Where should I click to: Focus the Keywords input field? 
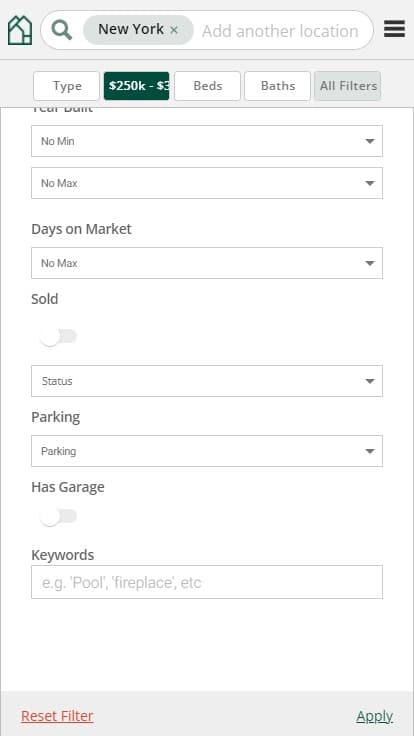click(207, 582)
